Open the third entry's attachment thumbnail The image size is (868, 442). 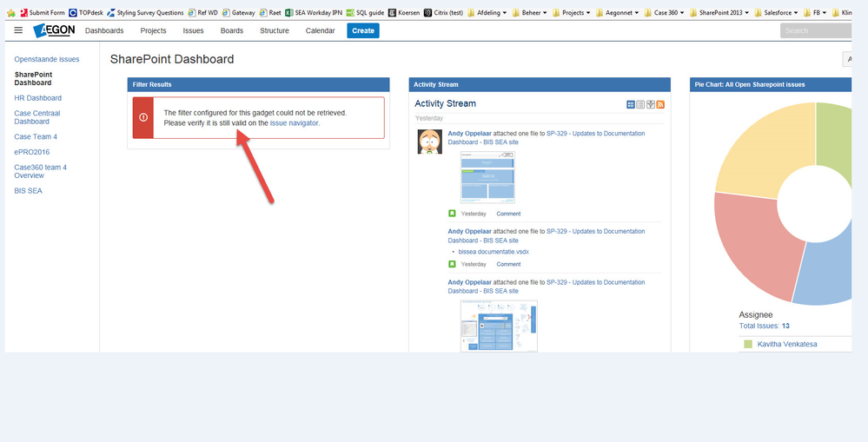pyautogui.click(x=499, y=326)
